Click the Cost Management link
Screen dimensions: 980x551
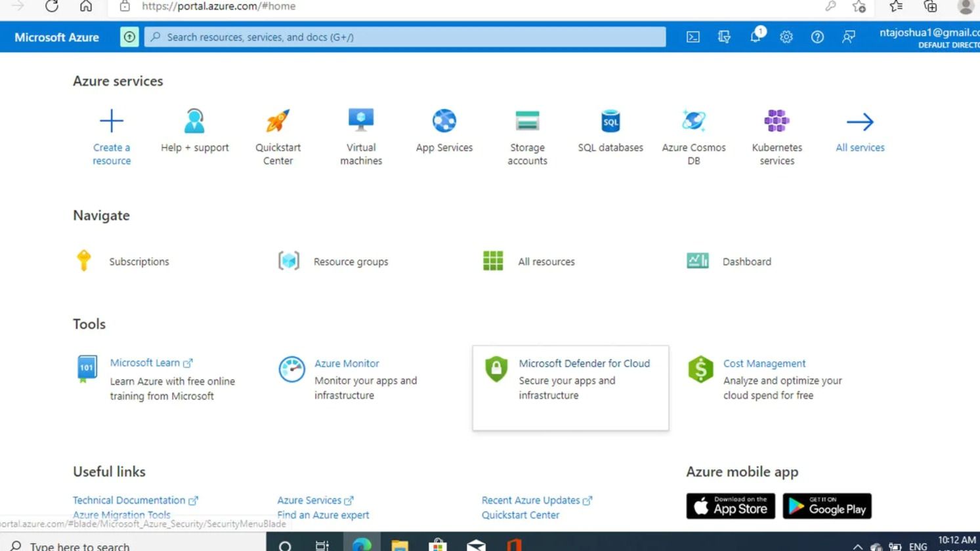point(764,363)
